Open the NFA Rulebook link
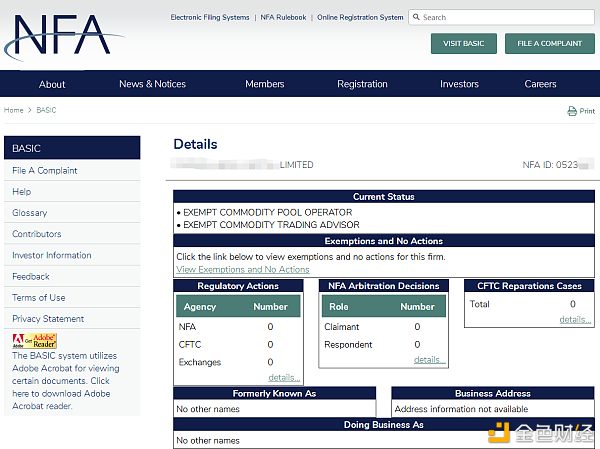Screen dimensions: 600x449 coord(283,17)
